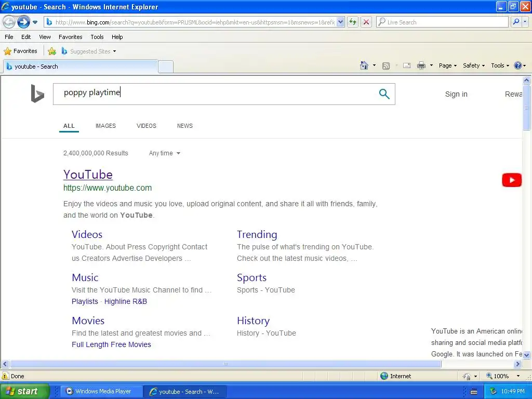Screen dimensions: 532x399
Task: Click the Stop loading X icon
Action: (x=366, y=22)
